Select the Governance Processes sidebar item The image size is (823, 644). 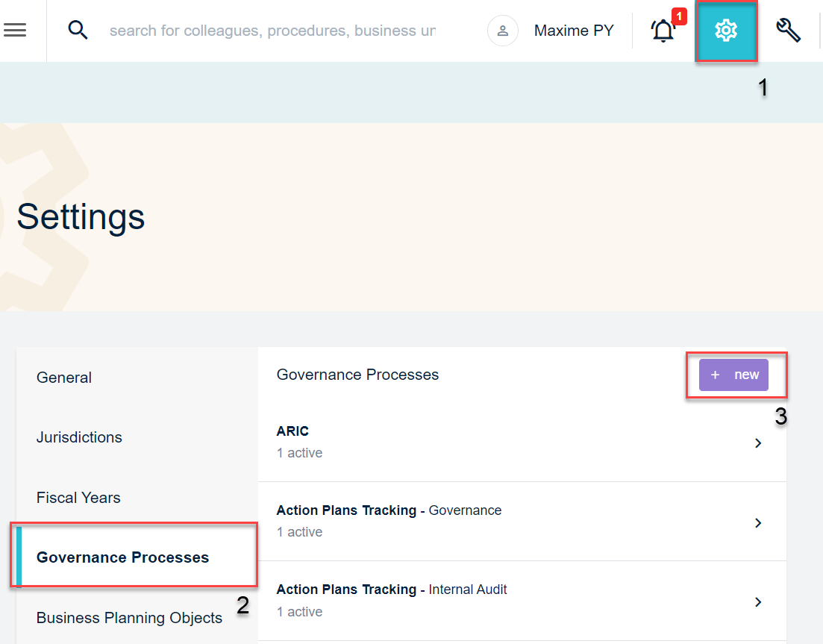tap(122, 557)
